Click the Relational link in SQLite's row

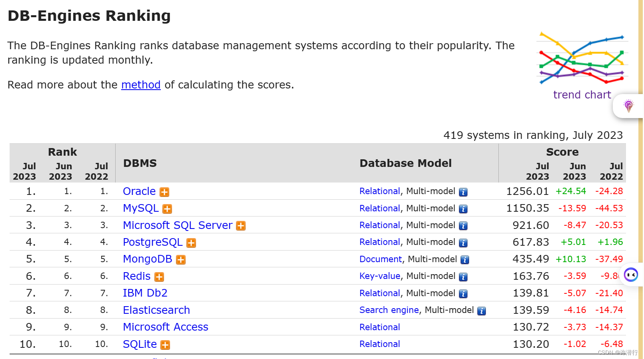click(x=380, y=344)
